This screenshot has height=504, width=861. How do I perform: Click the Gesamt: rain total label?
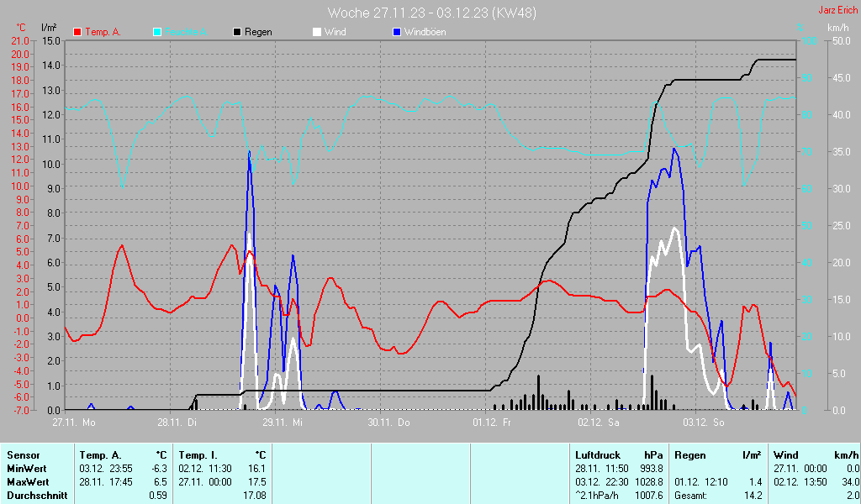[691, 496]
